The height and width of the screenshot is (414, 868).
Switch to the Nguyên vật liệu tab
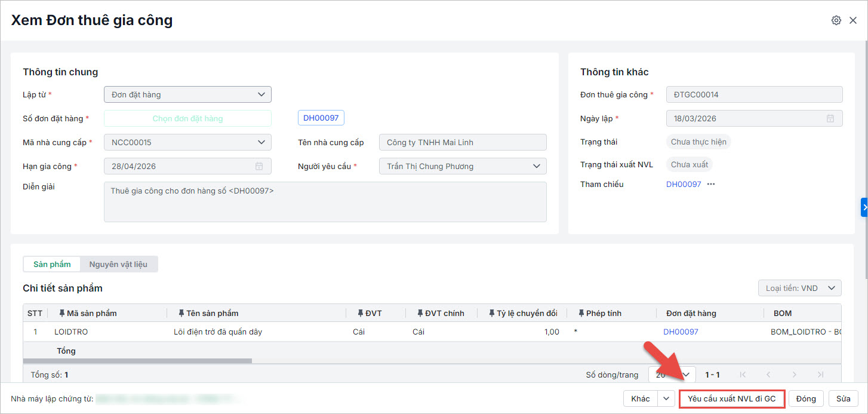[118, 264]
